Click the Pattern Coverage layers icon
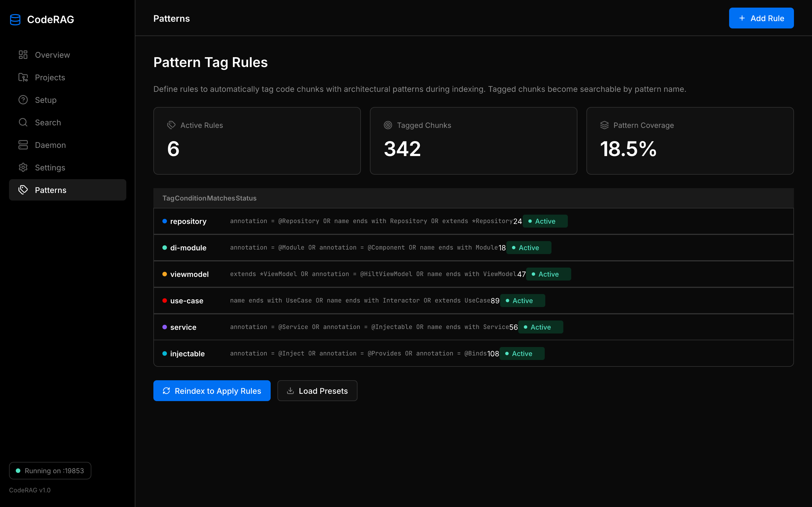Screen dimensions: 812x507 point(604,125)
